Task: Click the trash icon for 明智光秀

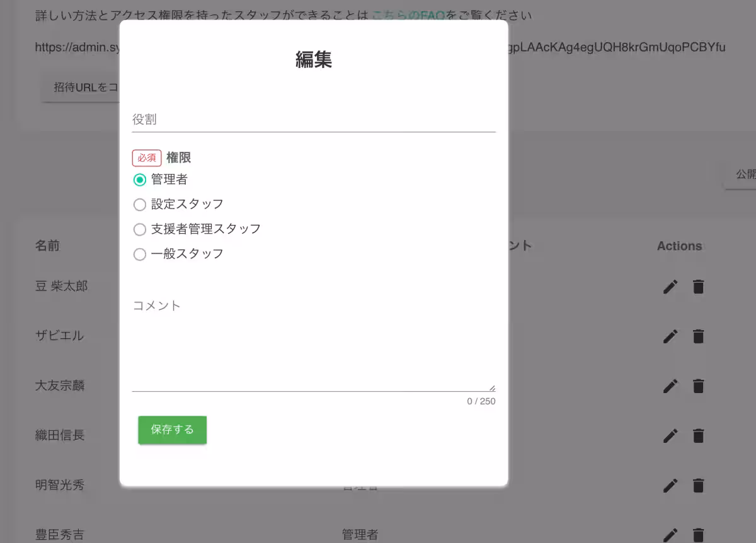Action: 698,485
